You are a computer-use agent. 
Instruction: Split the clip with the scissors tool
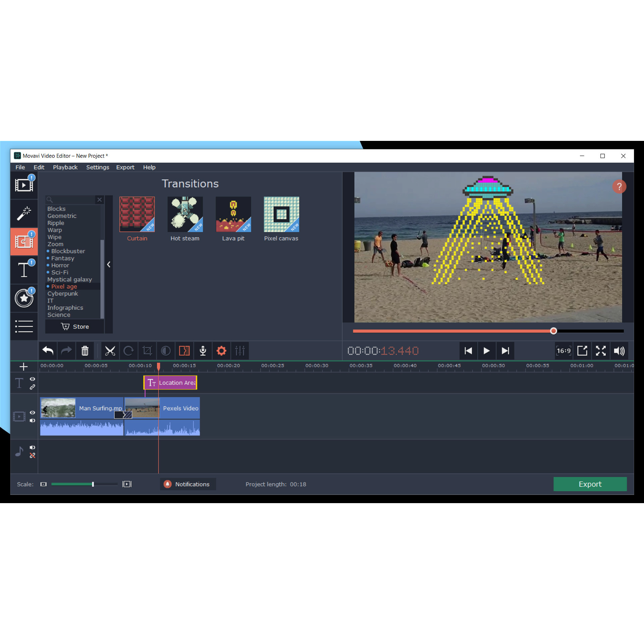110,351
